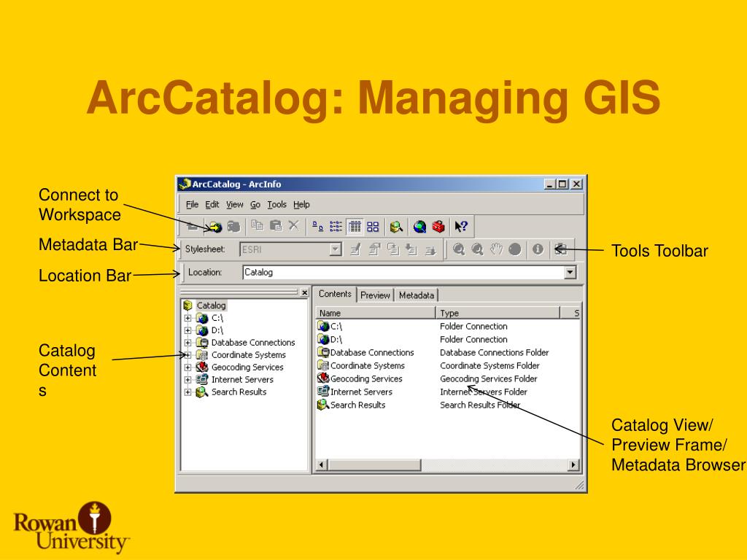The height and width of the screenshot is (560, 747).
Task: Select Coordinate Systems in the tree
Action: point(249,355)
